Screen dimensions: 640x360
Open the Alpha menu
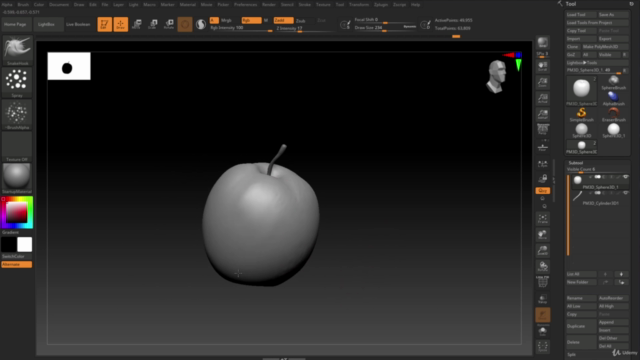7,4
